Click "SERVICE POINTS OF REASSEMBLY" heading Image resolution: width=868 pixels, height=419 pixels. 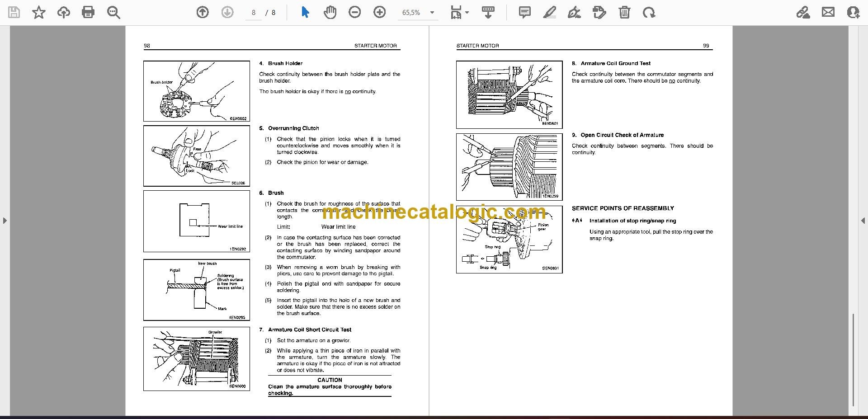coord(623,208)
